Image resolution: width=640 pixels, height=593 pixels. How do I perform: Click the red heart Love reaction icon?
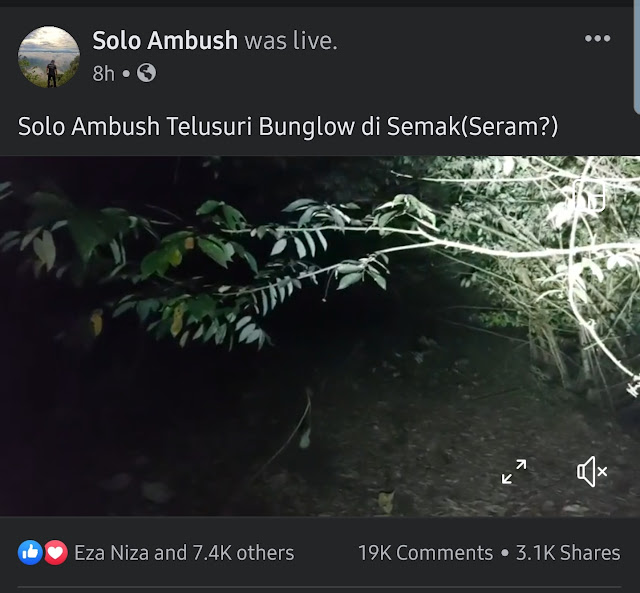[x=56, y=553]
